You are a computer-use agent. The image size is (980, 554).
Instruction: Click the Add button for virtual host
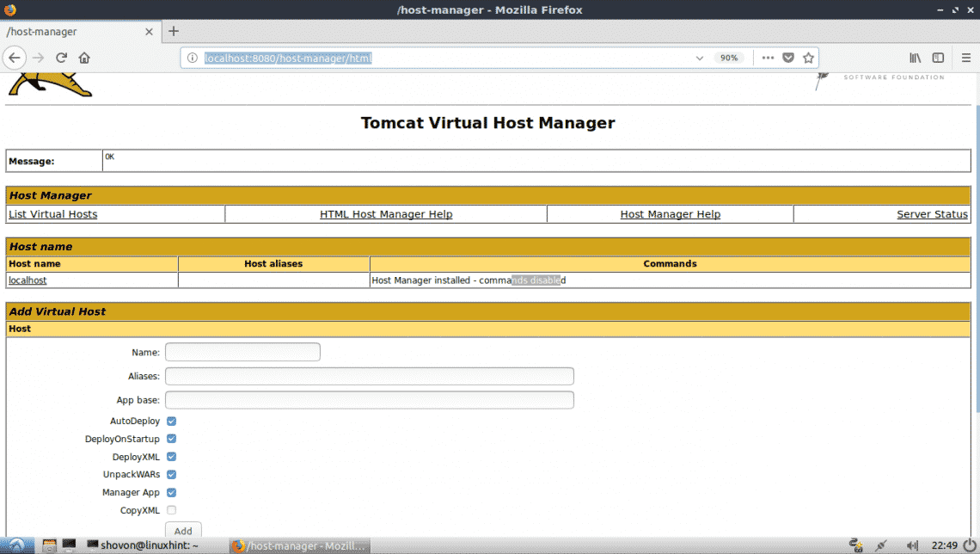coord(183,530)
